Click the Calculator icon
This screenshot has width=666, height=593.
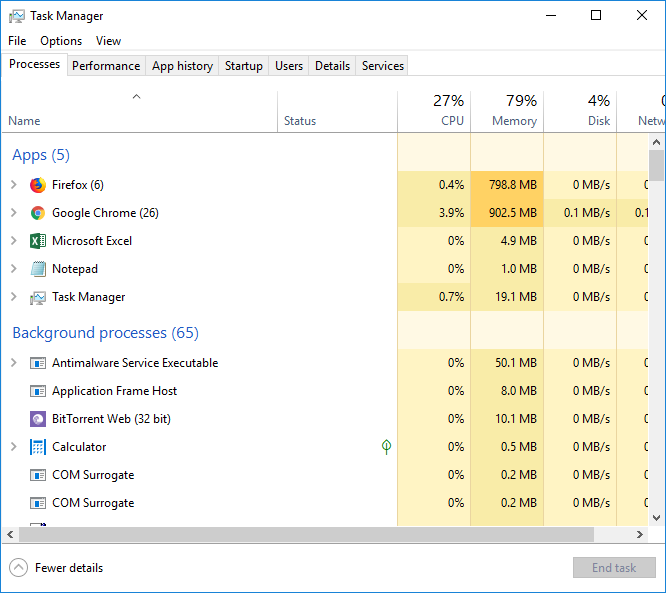tap(38, 447)
